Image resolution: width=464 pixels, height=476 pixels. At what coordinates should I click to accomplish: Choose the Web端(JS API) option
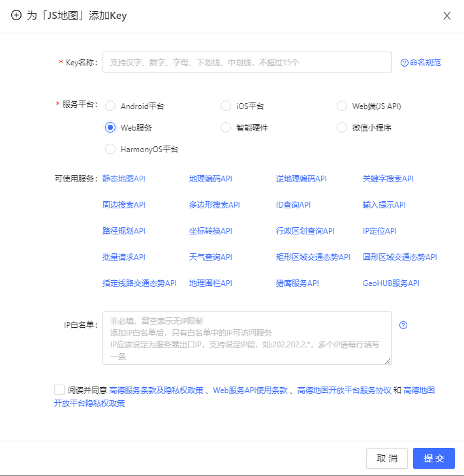[342, 106]
